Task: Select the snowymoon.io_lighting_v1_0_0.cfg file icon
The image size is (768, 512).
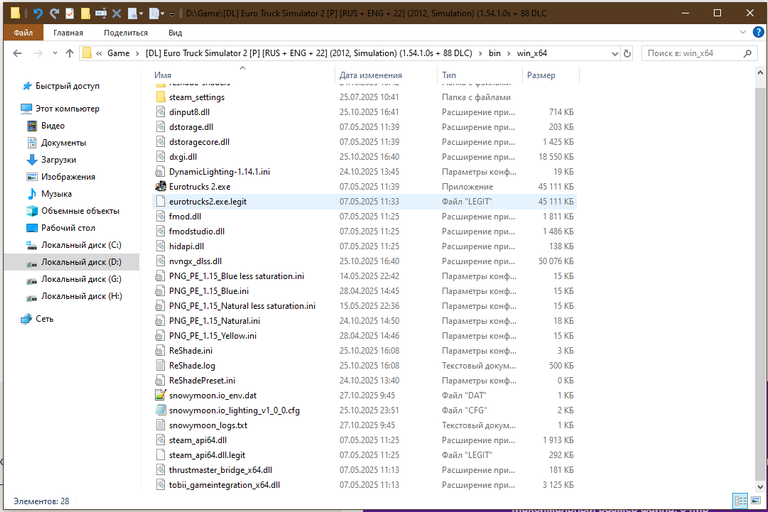Action: pos(160,410)
